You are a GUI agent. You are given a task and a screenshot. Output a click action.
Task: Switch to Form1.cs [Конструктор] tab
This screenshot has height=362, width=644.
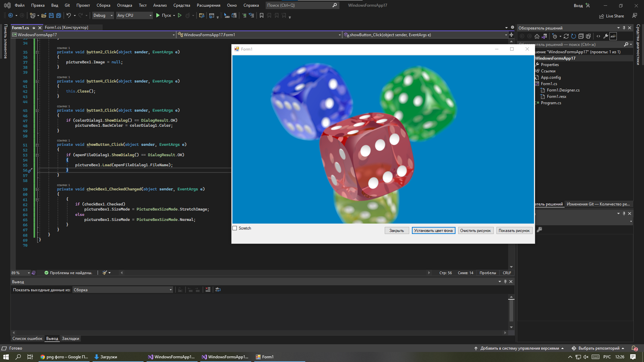(x=66, y=27)
